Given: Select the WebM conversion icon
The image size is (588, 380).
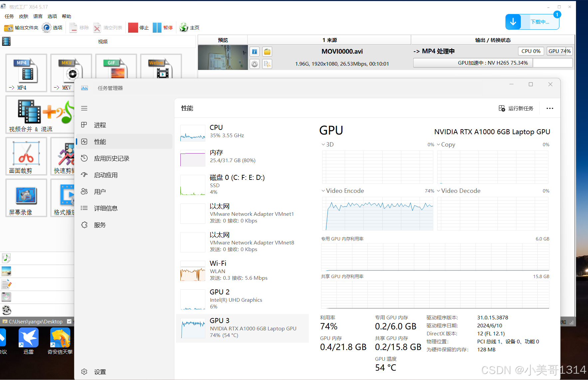Looking at the screenshot, I should tap(161, 67).
